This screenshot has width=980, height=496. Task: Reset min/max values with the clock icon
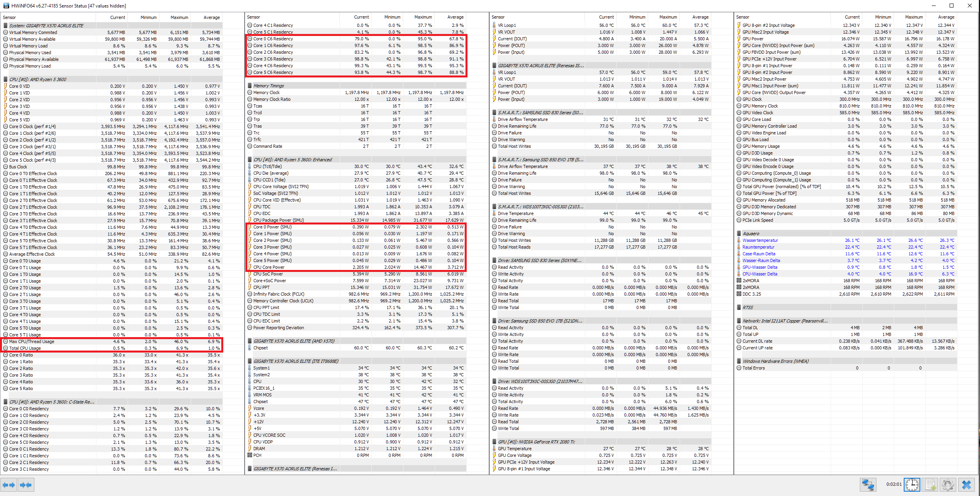pyautogui.click(x=912, y=485)
